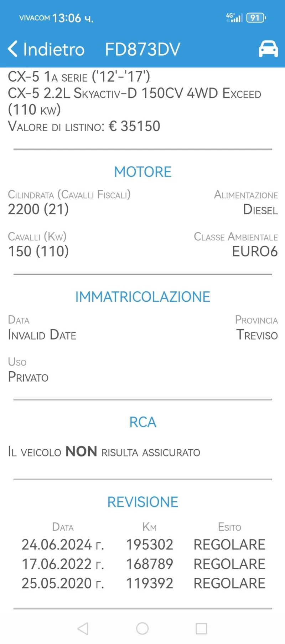Select the MOTORE section heading
Image resolution: width=285 pixels, height=644 pixels.
tap(142, 172)
